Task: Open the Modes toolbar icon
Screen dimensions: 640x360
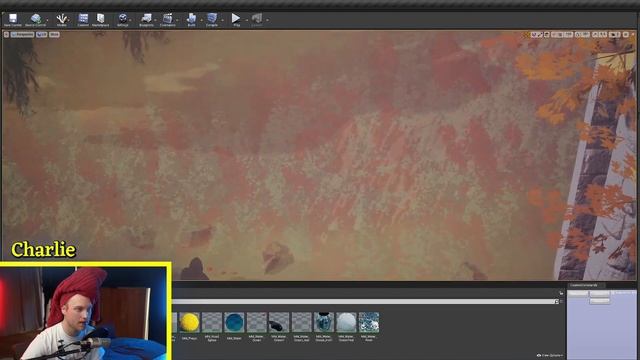Action: (62, 19)
